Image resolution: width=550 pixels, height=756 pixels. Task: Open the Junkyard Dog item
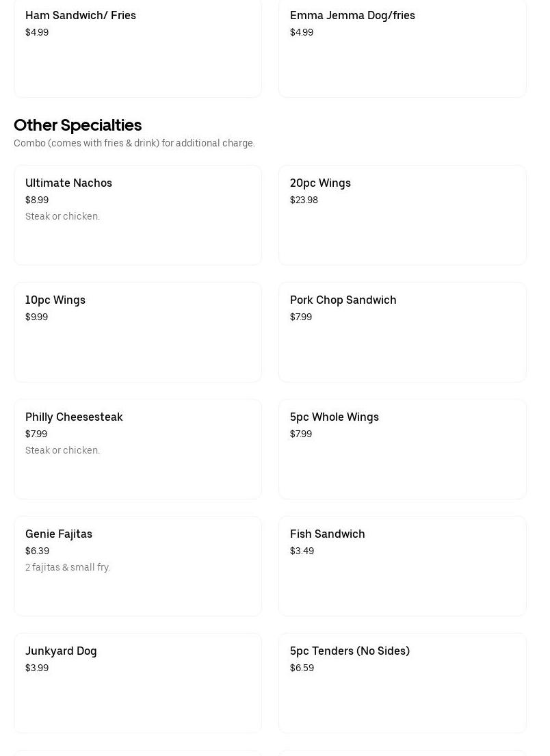click(x=137, y=683)
